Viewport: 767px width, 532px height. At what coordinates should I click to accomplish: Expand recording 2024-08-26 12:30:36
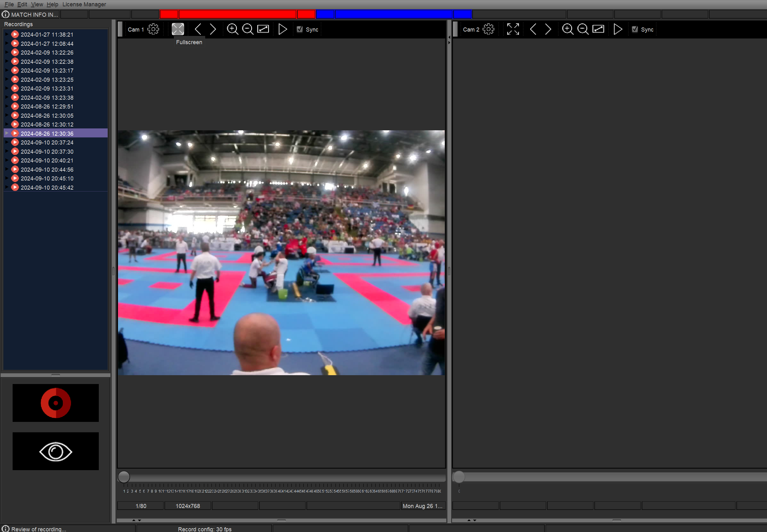click(7, 133)
